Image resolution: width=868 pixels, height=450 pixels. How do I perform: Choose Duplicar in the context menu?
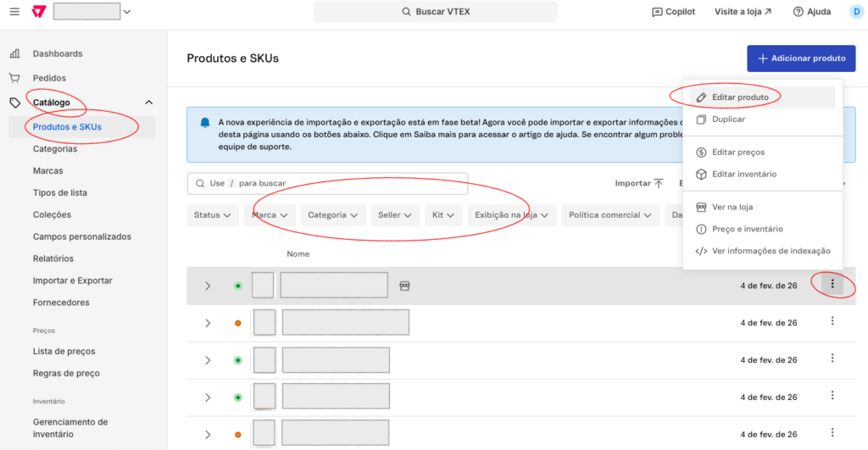tap(728, 119)
